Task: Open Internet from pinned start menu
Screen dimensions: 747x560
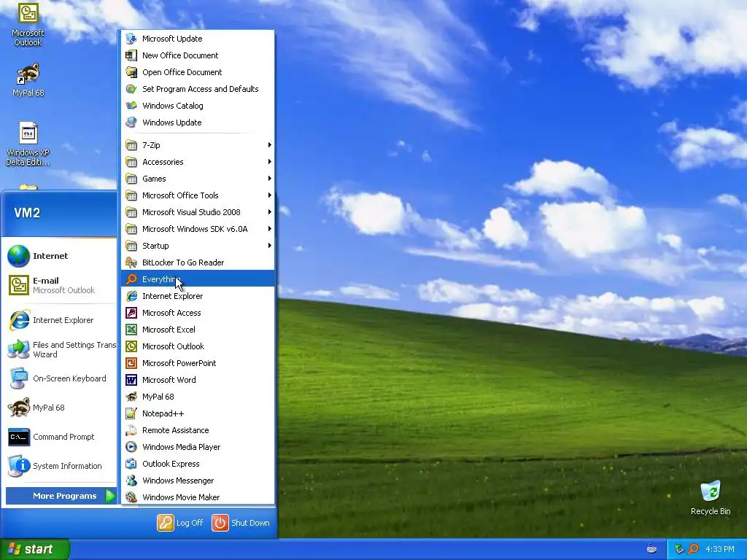Action: pyautogui.click(x=60, y=256)
